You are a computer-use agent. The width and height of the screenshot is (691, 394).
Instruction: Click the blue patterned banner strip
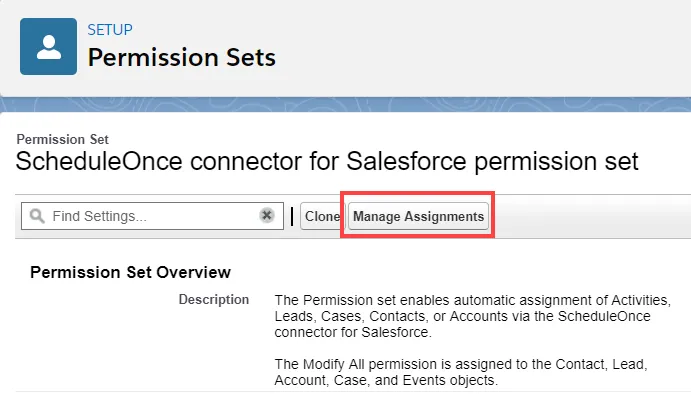pos(346,104)
